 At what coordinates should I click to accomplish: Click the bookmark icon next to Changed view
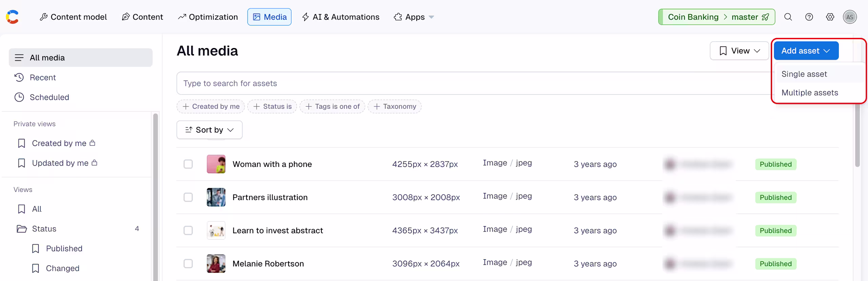[x=36, y=268]
